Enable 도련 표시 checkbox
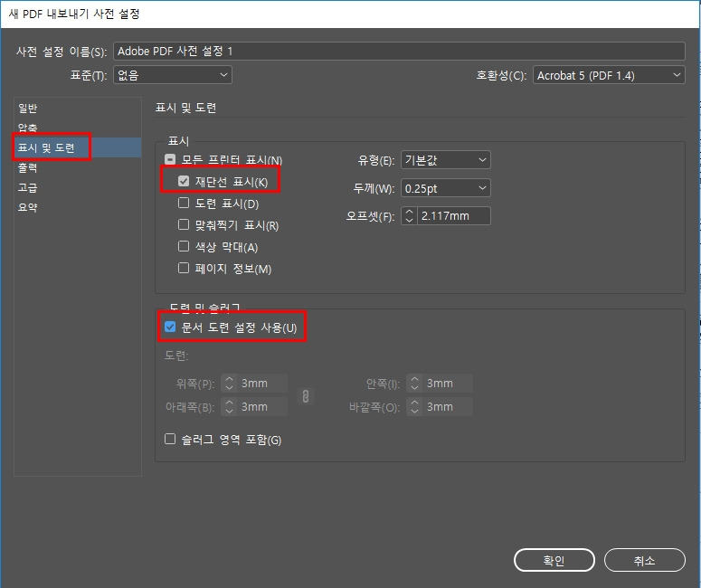Image resolution: width=701 pixels, height=588 pixels. [x=184, y=203]
